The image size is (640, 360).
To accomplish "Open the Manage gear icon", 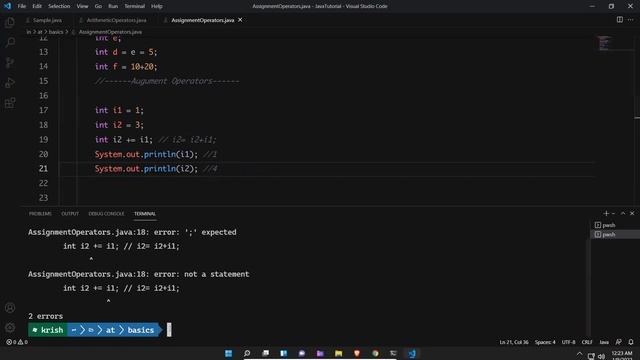I will (x=10, y=327).
